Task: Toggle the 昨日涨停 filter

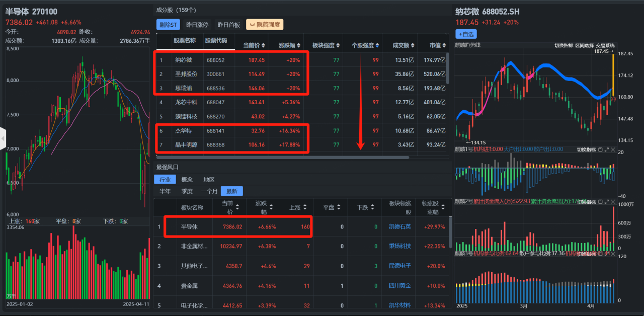Action: pos(197,25)
